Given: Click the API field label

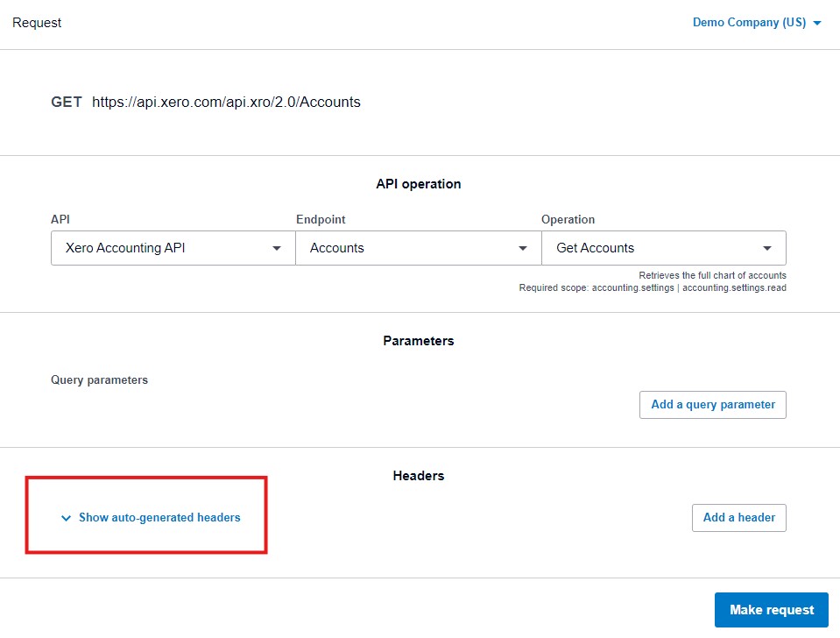Looking at the screenshot, I should (x=60, y=219).
